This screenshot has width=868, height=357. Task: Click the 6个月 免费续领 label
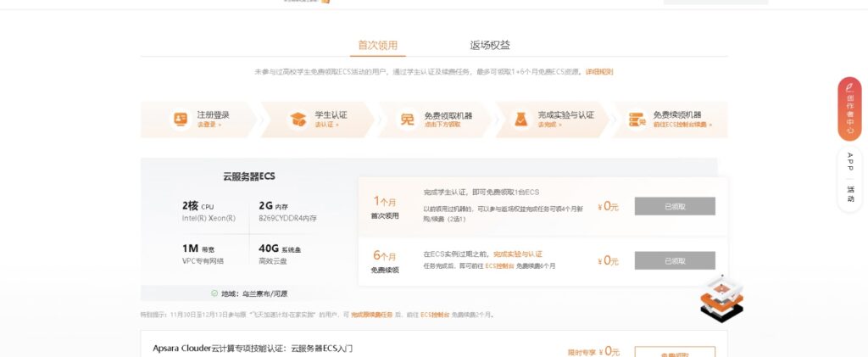(385, 261)
